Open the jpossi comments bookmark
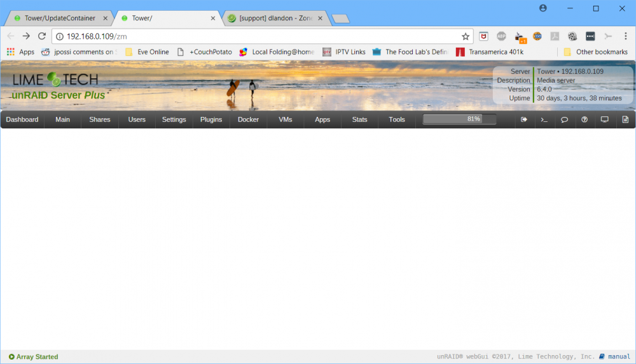636x364 pixels. tap(79, 52)
